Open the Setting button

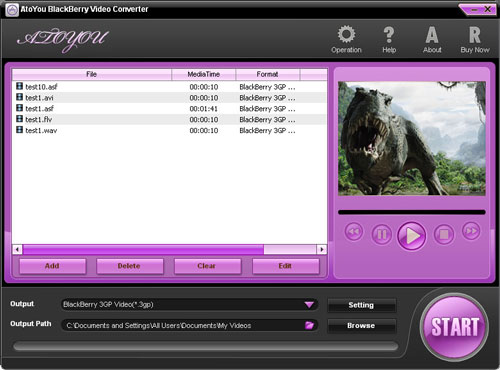pyautogui.click(x=362, y=305)
